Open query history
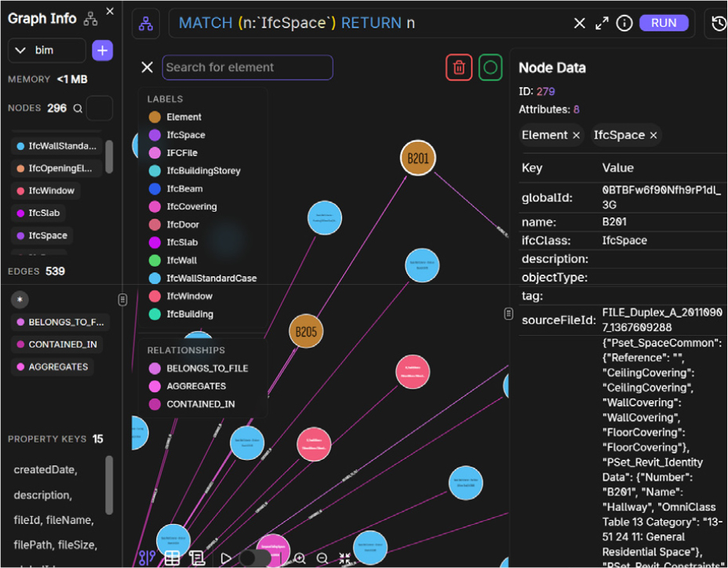Viewport: 728px width, 568px height. tap(719, 24)
